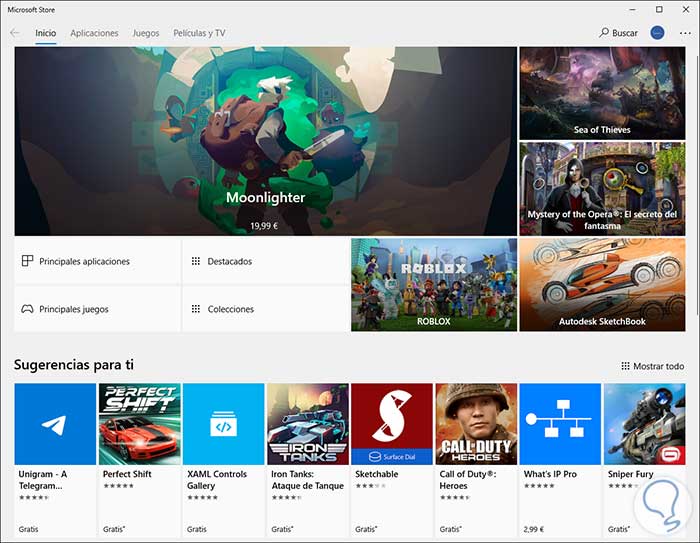Click the Colecciones dots icon
The height and width of the screenshot is (543, 700).
click(x=196, y=309)
